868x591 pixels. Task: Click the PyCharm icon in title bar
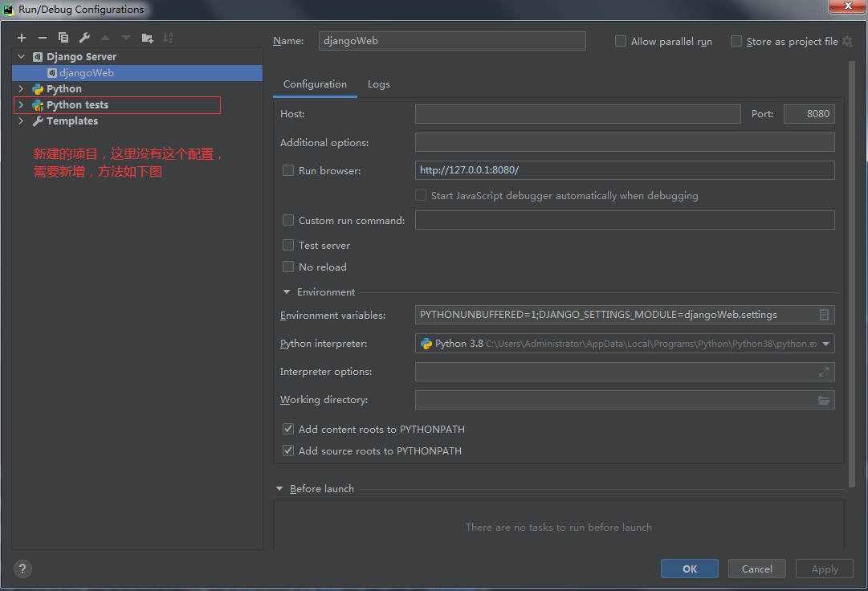pos(8,9)
